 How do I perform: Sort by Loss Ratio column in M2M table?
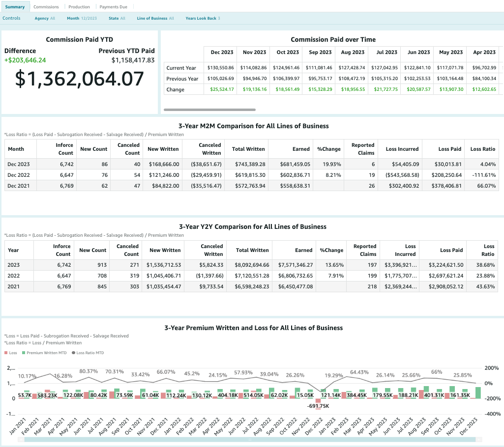pos(482,149)
